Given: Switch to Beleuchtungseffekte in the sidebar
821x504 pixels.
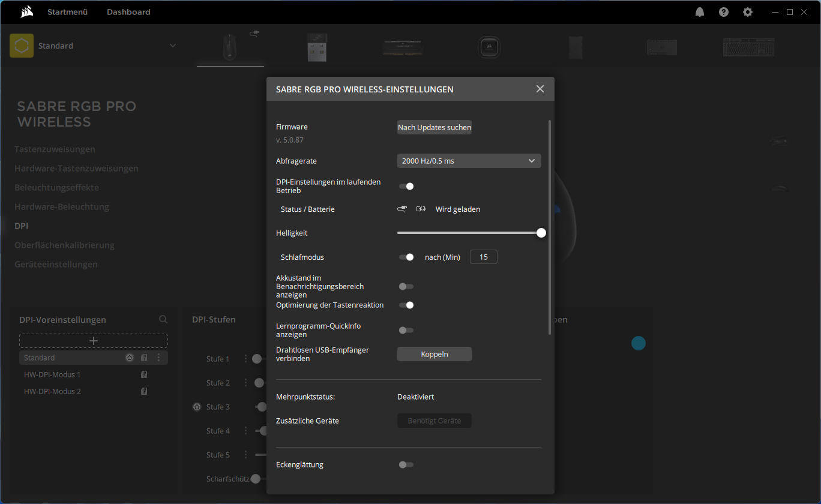Looking at the screenshot, I should pyautogui.click(x=56, y=188).
